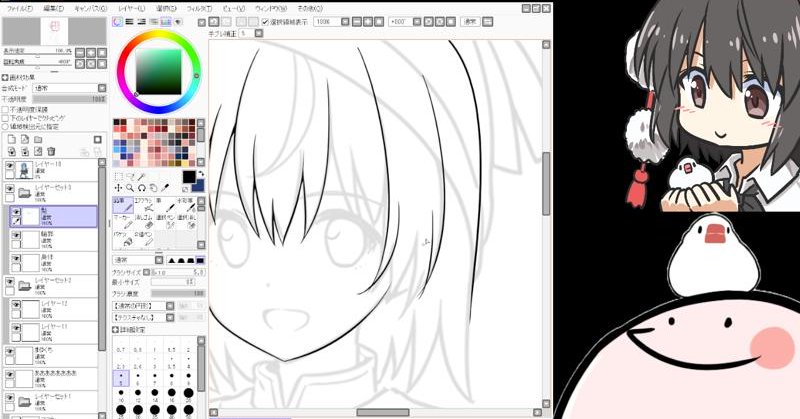The height and width of the screenshot is (419, 800).
Task: Choose the magic wand tool
Action: (x=142, y=176)
